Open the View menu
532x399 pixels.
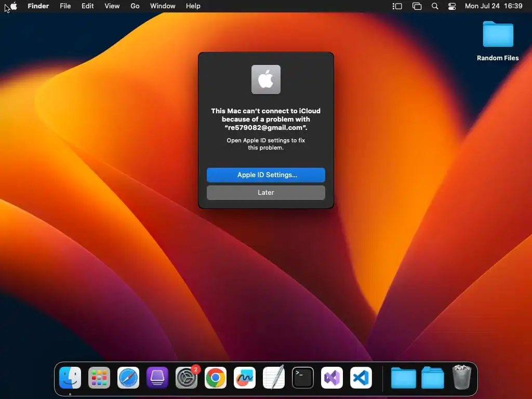point(112,6)
